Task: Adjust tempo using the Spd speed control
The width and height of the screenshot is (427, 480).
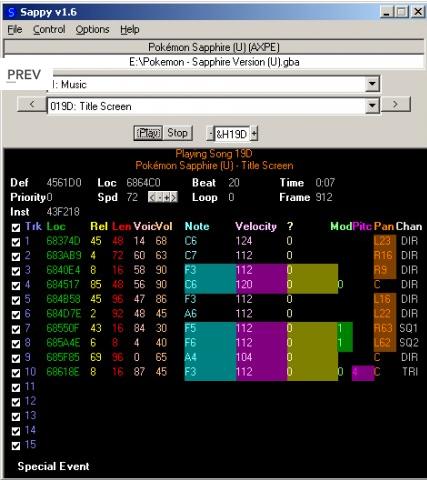Action: [163, 197]
